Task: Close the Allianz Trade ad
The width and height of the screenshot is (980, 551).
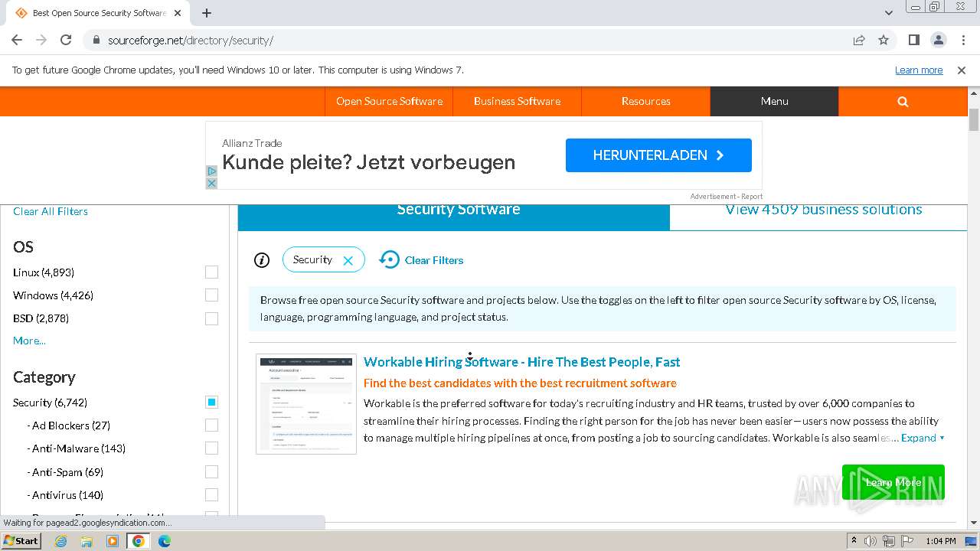Action: point(211,184)
